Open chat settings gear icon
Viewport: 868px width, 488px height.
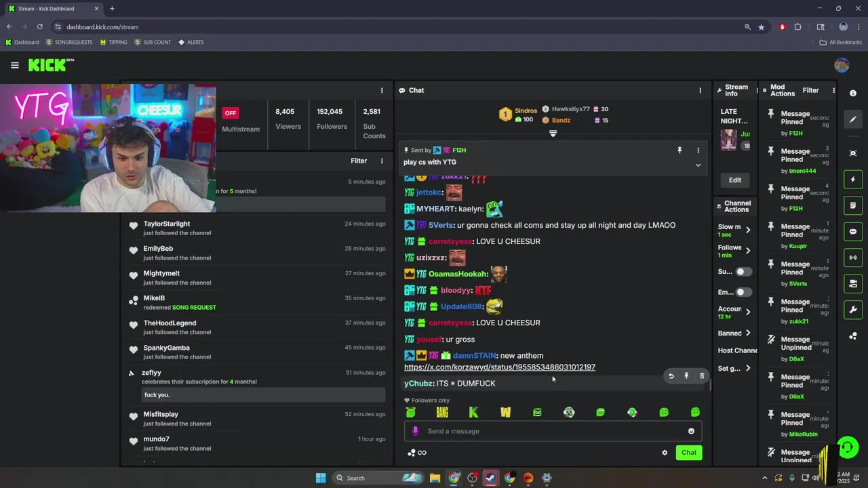[665, 453]
